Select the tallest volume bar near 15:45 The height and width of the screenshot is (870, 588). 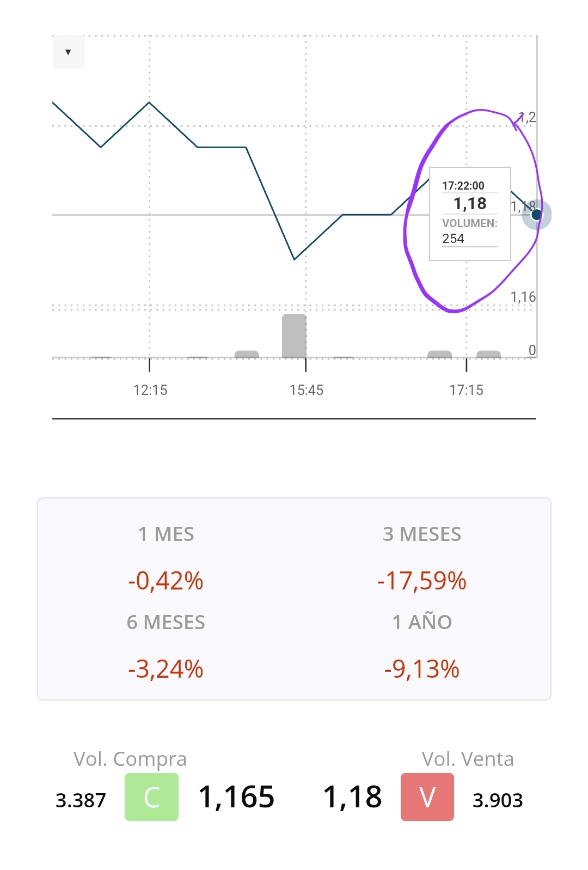[294, 336]
